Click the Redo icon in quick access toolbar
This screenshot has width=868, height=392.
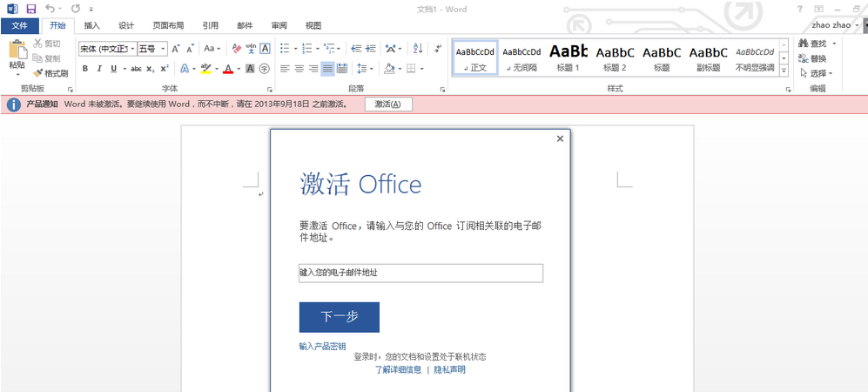coord(76,9)
